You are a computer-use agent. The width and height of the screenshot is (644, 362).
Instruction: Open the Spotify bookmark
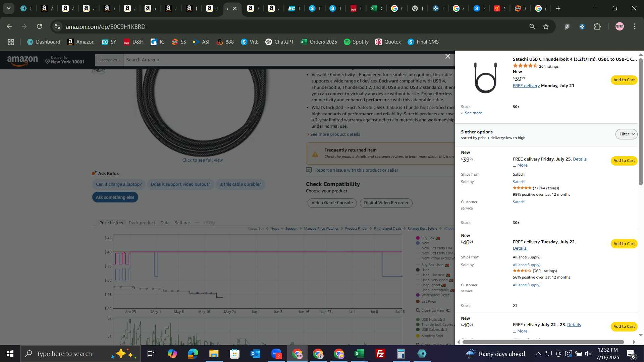click(x=356, y=42)
